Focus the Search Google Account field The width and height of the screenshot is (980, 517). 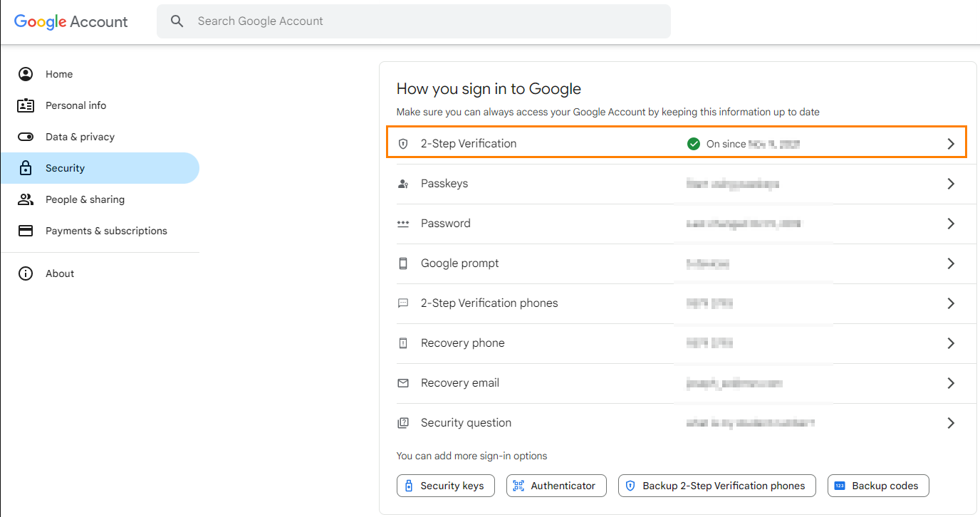(x=414, y=21)
